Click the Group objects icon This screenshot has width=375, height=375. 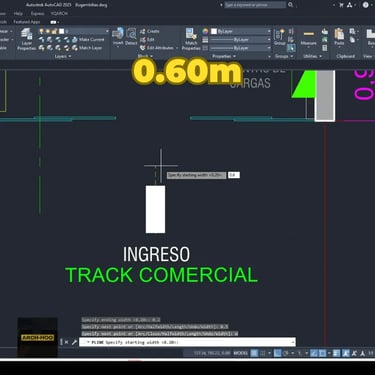[x=279, y=37]
